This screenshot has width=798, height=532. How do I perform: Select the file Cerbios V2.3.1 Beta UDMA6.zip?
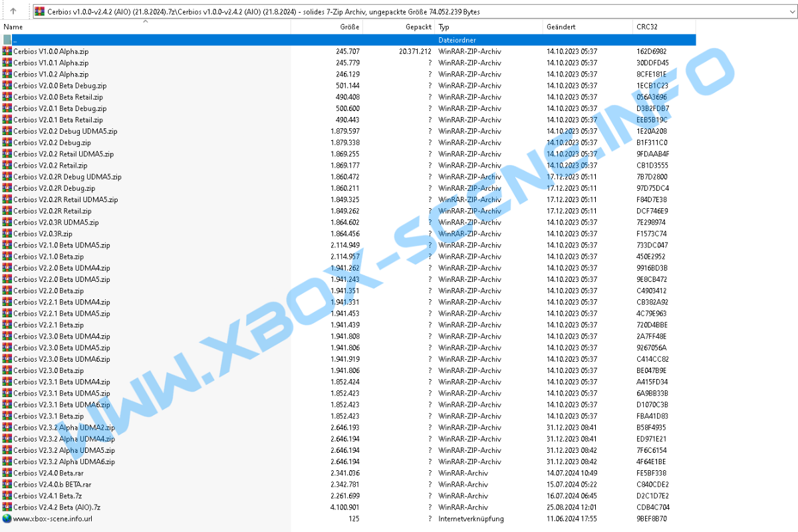[x=61, y=404]
